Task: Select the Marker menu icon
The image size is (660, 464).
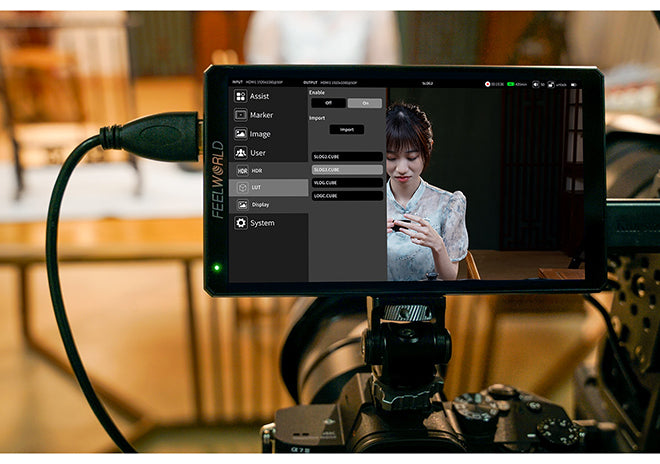Action: (x=240, y=115)
